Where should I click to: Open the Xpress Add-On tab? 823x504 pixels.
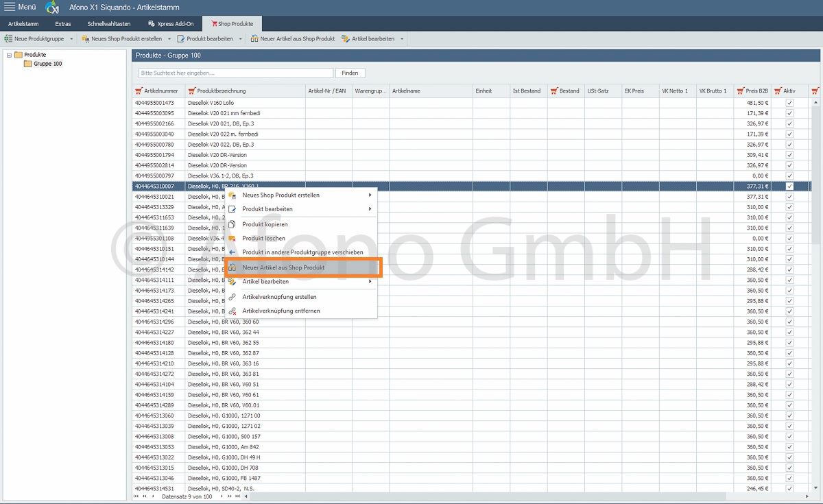pyautogui.click(x=171, y=23)
